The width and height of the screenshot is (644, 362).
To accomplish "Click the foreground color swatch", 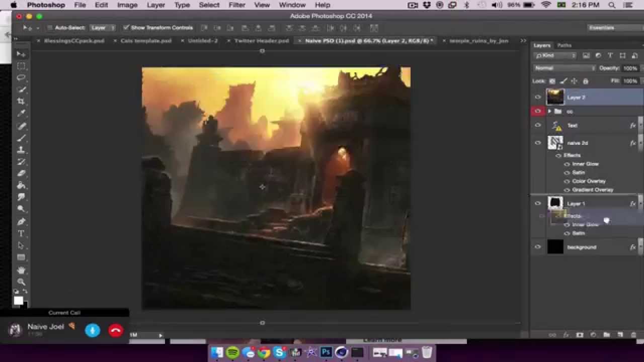I will tap(18, 301).
